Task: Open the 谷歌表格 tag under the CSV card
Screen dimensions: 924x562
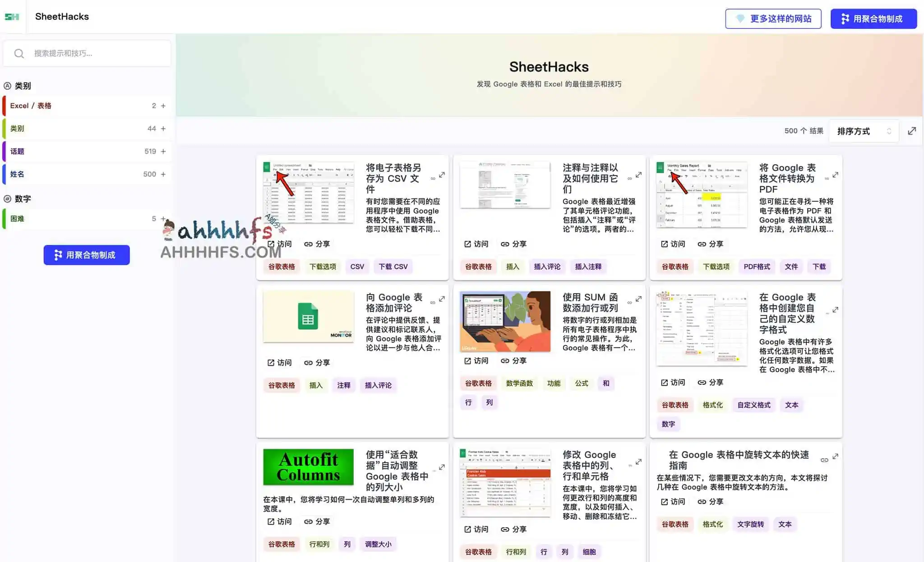Action: tap(281, 266)
